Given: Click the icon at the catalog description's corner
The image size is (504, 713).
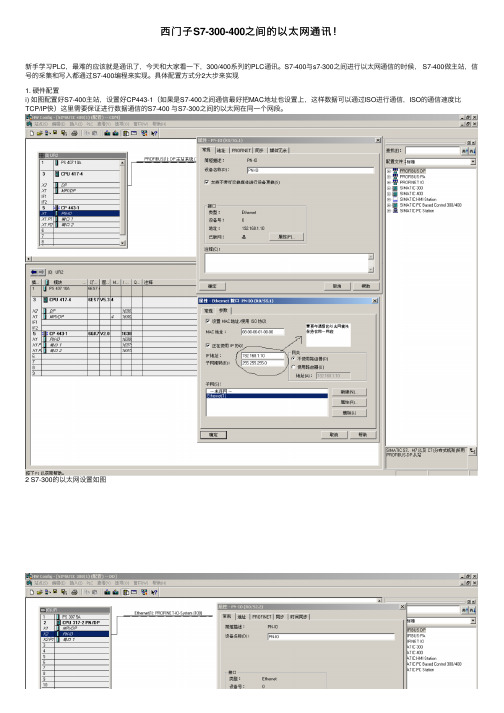Looking at the screenshot, I should [473, 451].
